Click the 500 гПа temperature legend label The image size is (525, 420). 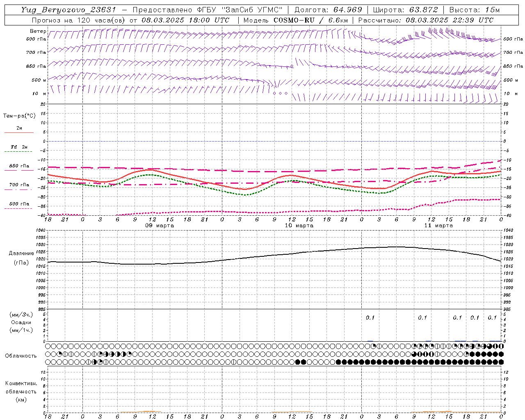click(19, 204)
